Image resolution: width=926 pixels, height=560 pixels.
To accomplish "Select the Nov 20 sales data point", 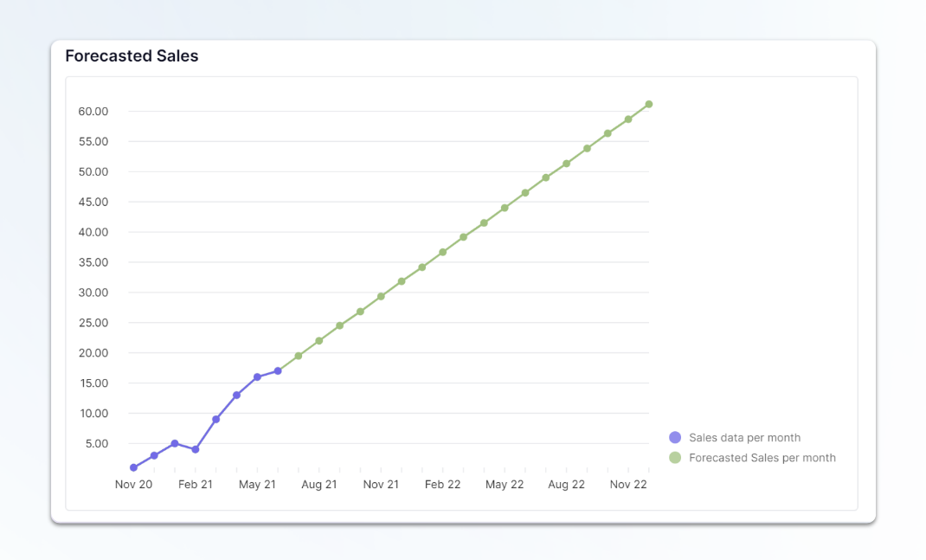I will coord(133,467).
